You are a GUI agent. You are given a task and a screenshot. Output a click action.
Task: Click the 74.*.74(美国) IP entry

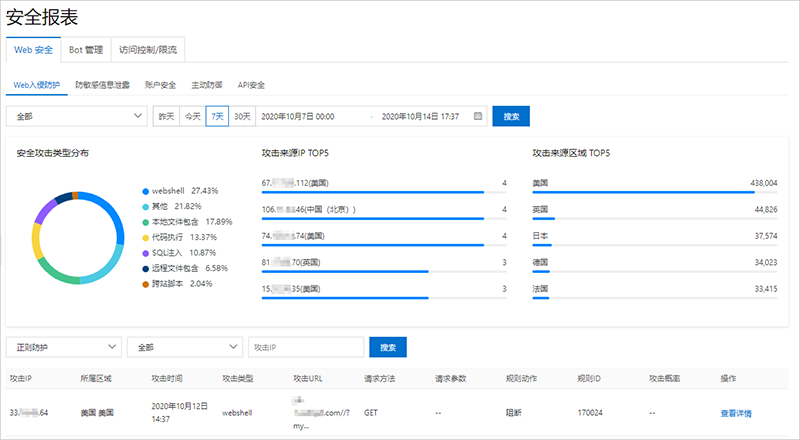click(293, 236)
